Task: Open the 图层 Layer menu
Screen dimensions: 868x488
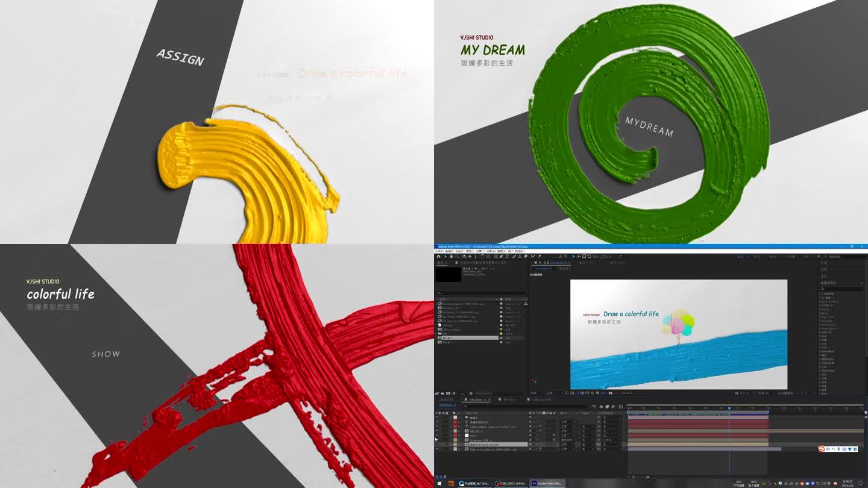Action: (x=470, y=251)
